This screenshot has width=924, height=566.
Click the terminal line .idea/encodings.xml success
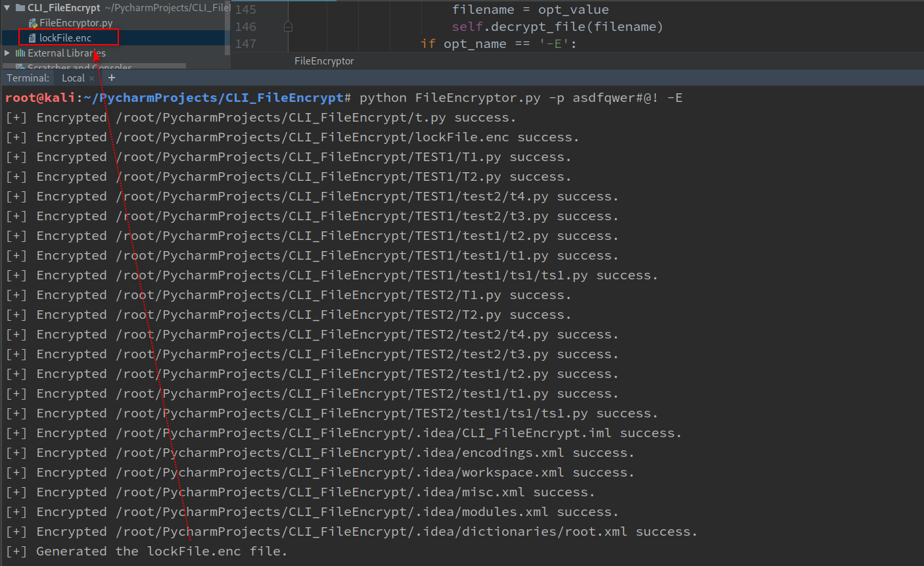click(x=320, y=453)
